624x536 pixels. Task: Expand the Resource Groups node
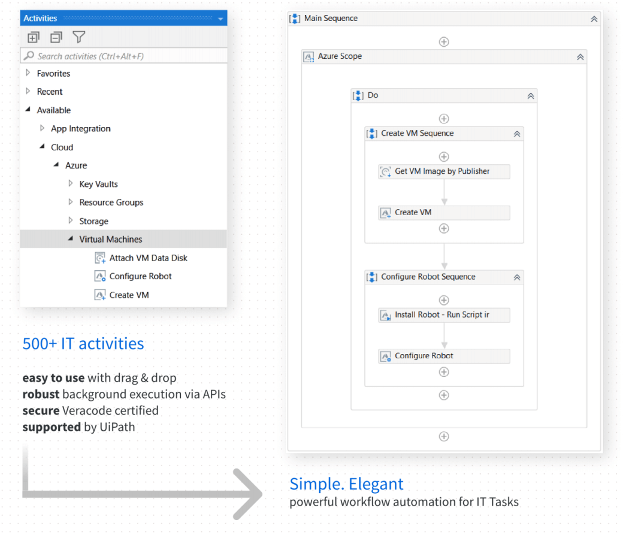[x=70, y=202]
